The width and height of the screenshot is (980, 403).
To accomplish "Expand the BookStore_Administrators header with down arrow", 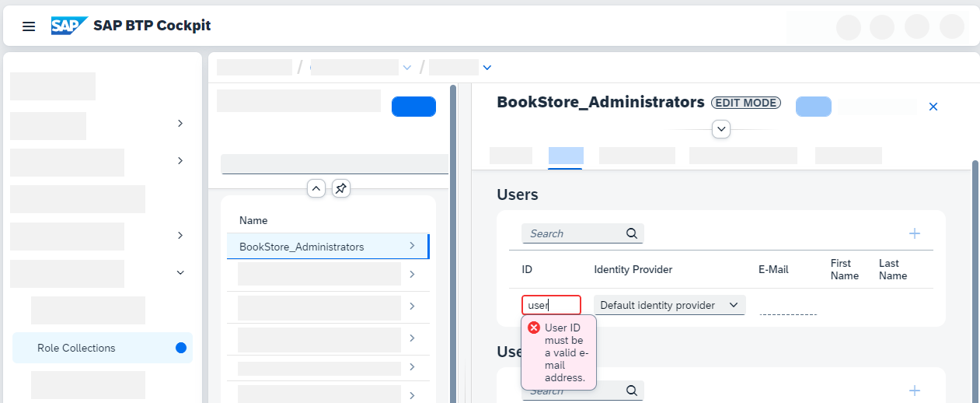I will click(721, 129).
